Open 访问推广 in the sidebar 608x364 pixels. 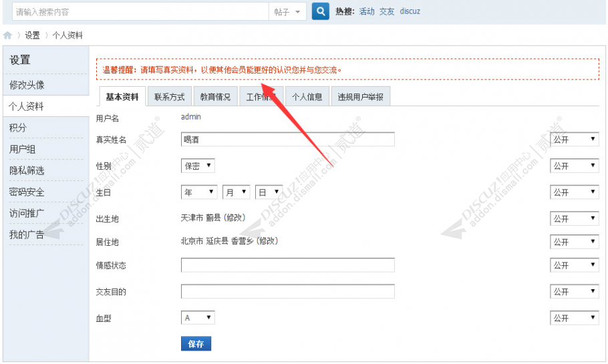click(27, 213)
